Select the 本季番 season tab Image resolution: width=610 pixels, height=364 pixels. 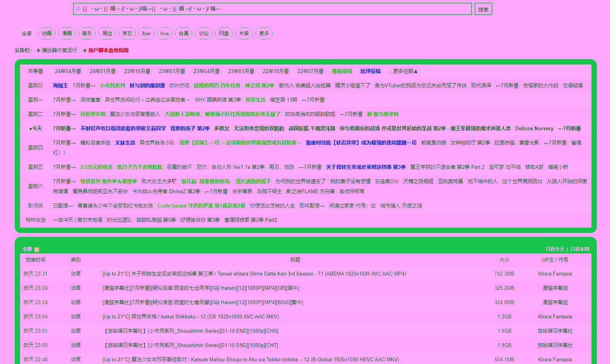[36, 71]
